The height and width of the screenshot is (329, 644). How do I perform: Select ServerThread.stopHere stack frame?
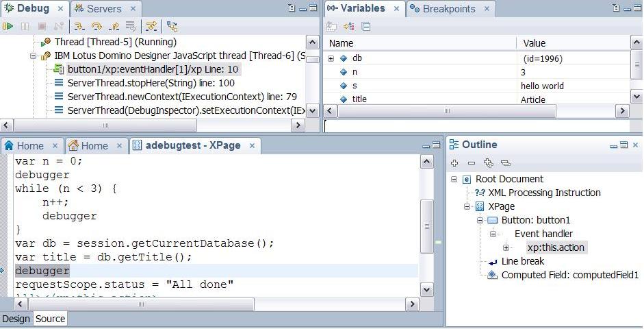coord(151,83)
